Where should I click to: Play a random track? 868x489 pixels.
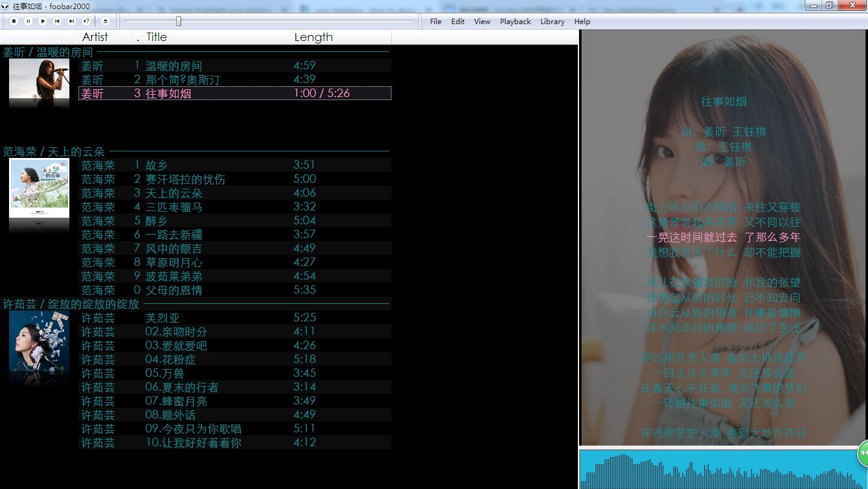tap(86, 21)
